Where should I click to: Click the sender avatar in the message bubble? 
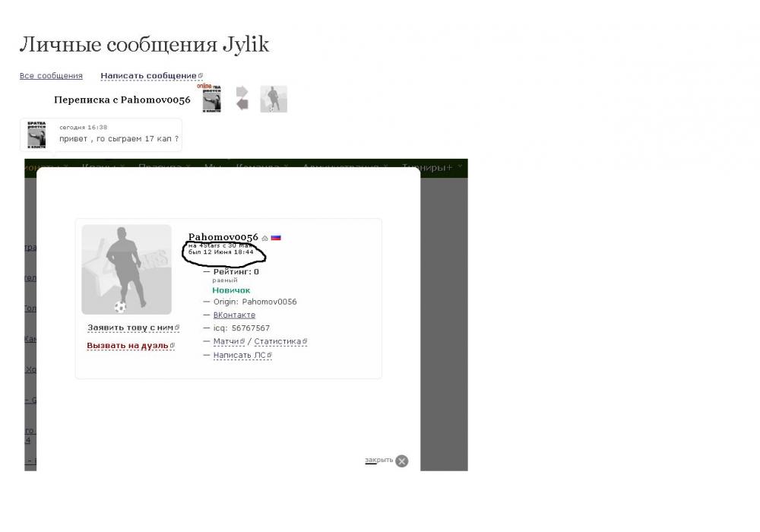36,135
